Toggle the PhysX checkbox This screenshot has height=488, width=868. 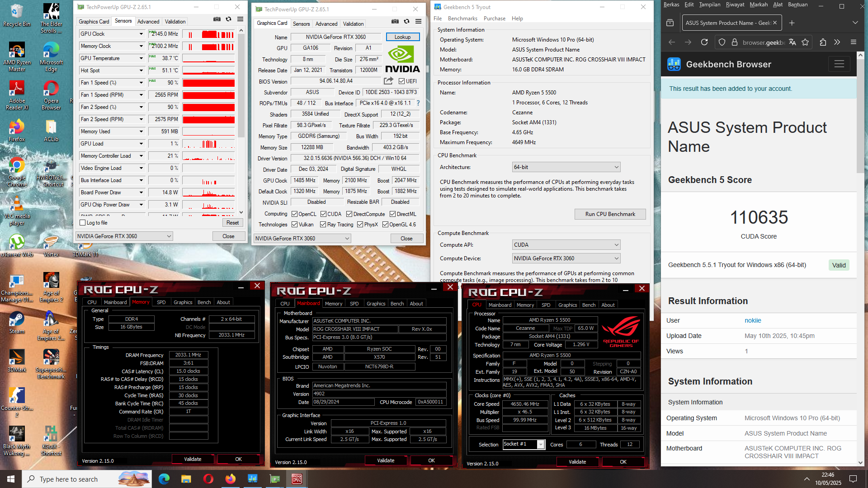coord(360,225)
